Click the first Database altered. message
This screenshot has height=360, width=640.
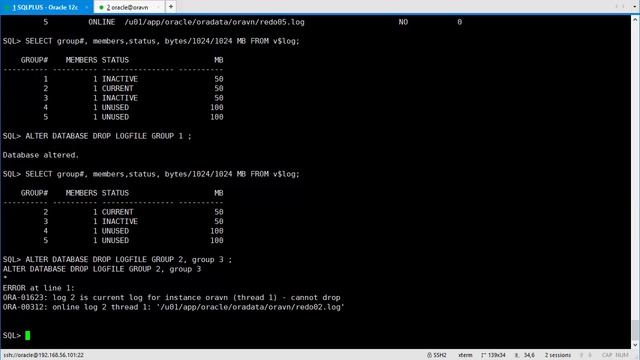(x=41, y=155)
